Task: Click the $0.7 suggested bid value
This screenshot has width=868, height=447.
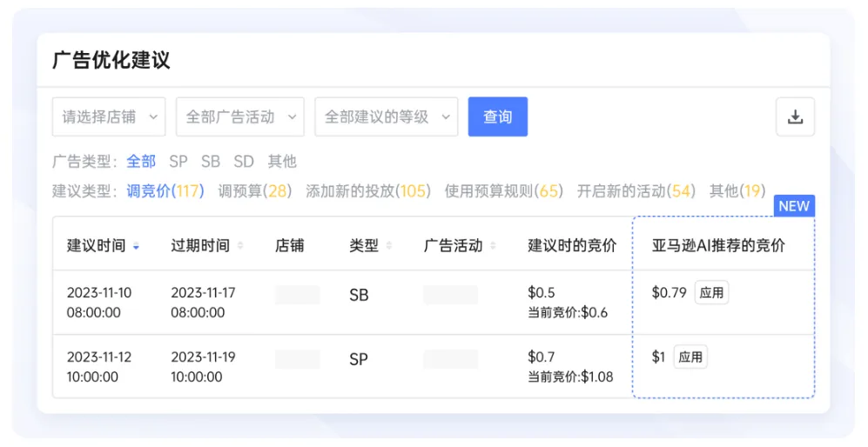Action: pos(542,357)
